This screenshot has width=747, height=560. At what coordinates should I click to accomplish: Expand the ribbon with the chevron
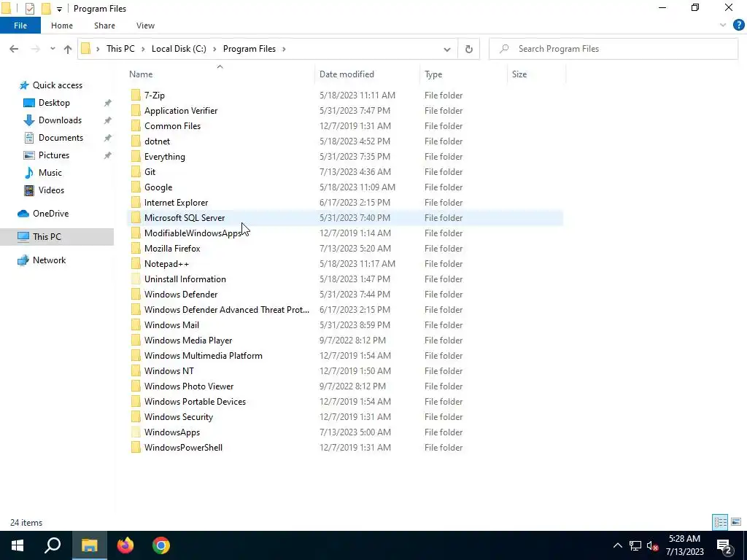[723, 26]
